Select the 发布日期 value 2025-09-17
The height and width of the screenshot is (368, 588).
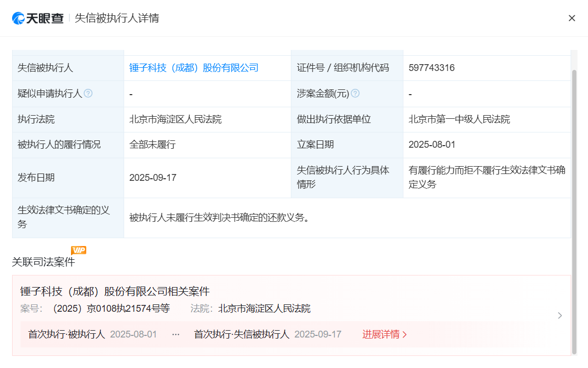153,178
